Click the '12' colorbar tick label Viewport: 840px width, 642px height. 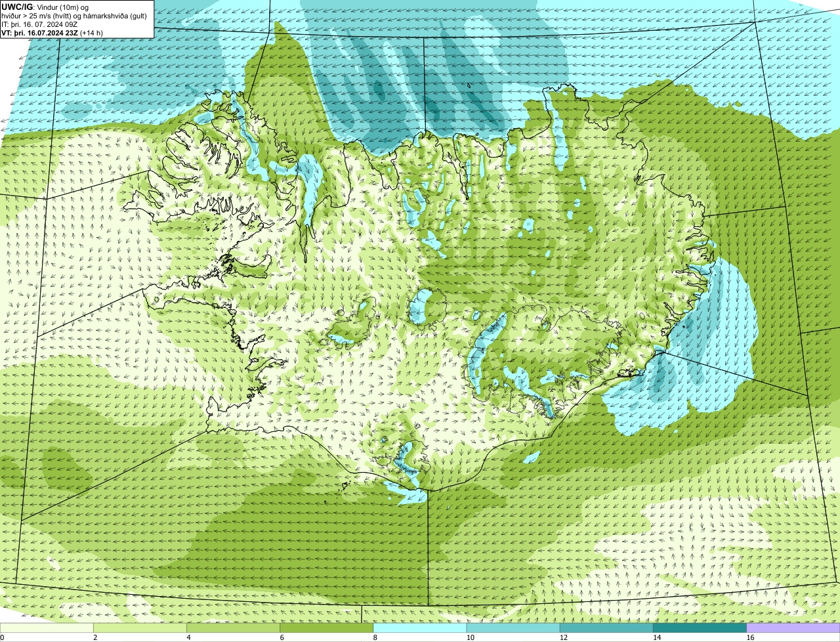tap(563, 637)
